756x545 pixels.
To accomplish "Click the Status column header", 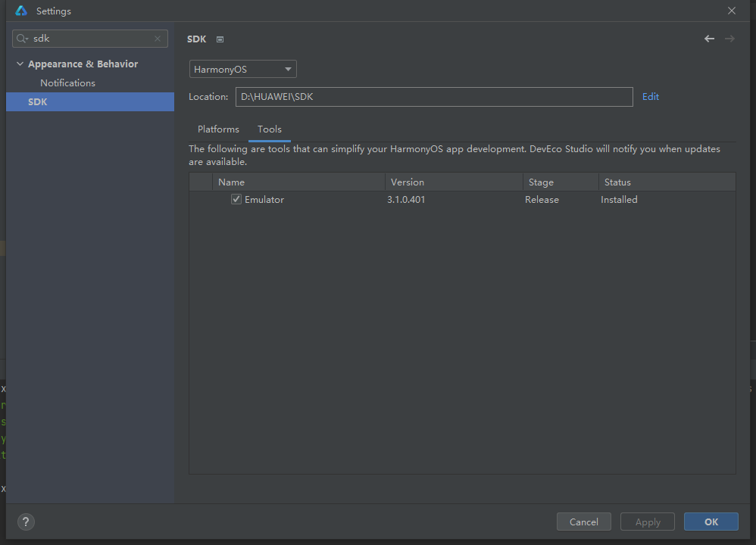I will 667,182.
